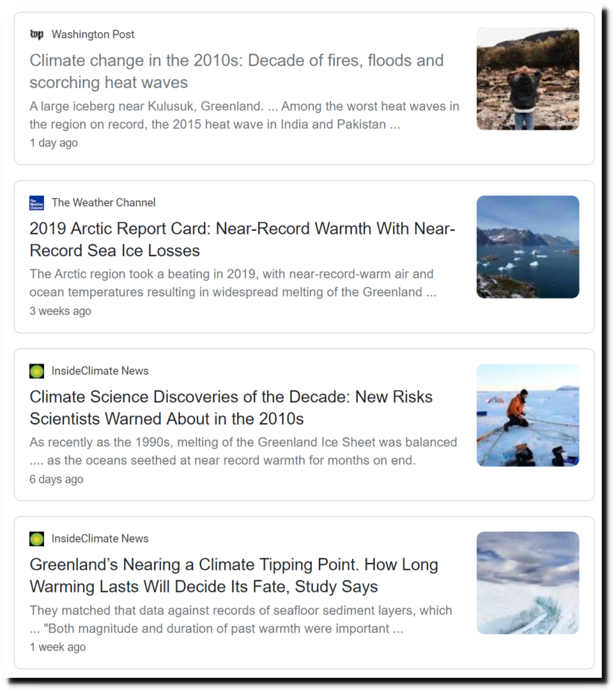Image resolution: width=616 pixels, height=692 pixels.
Task: Open 'Climate Science Discoveries of the Decade' article
Action: pos(231,407)
